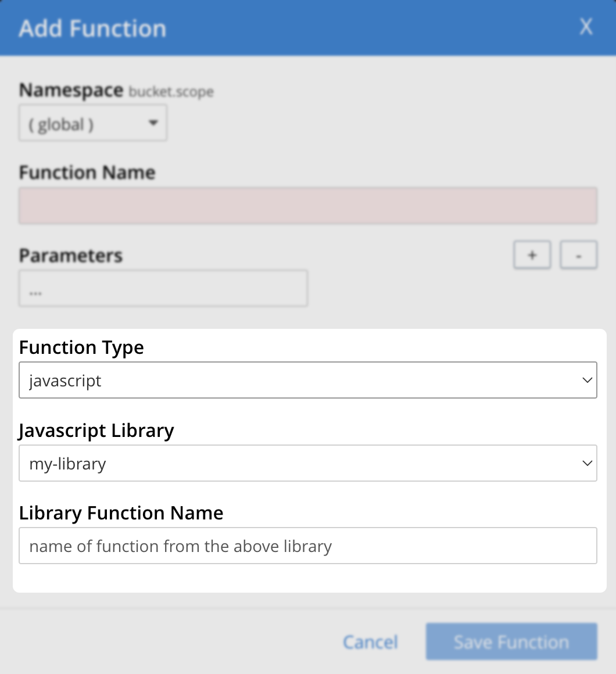Screen dimensions: 616x674
Task: Click the Save Function button
Action: 511,641
